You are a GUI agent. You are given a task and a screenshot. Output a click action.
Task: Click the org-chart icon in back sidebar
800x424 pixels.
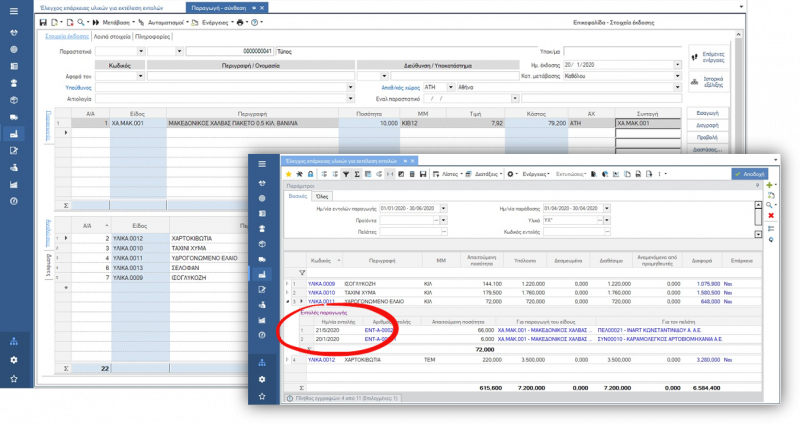(14, 341)
